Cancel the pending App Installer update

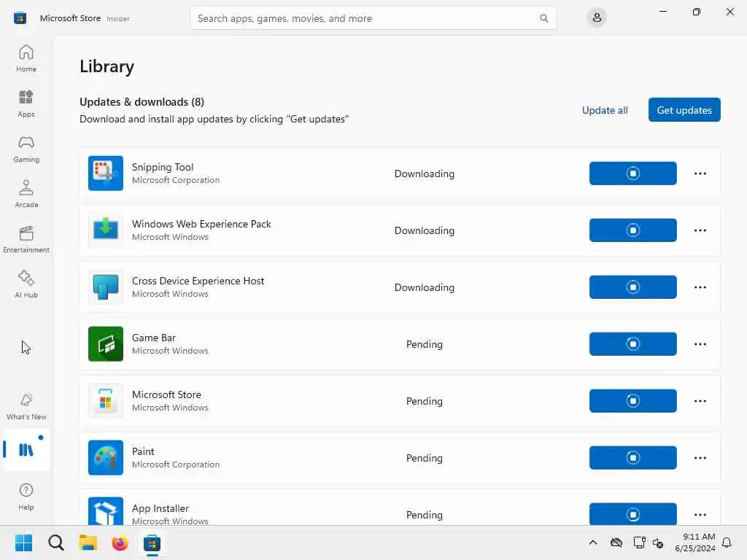tap(632, 514)
